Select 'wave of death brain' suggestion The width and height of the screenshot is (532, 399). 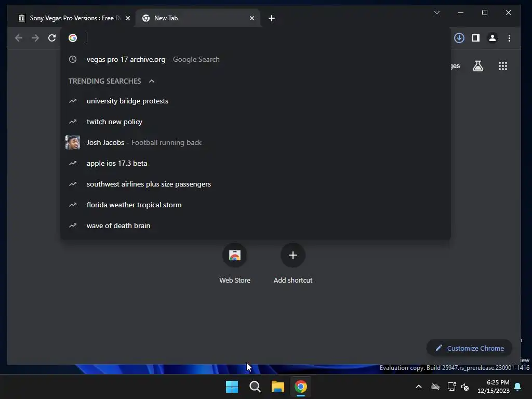(x=256, y=225)
